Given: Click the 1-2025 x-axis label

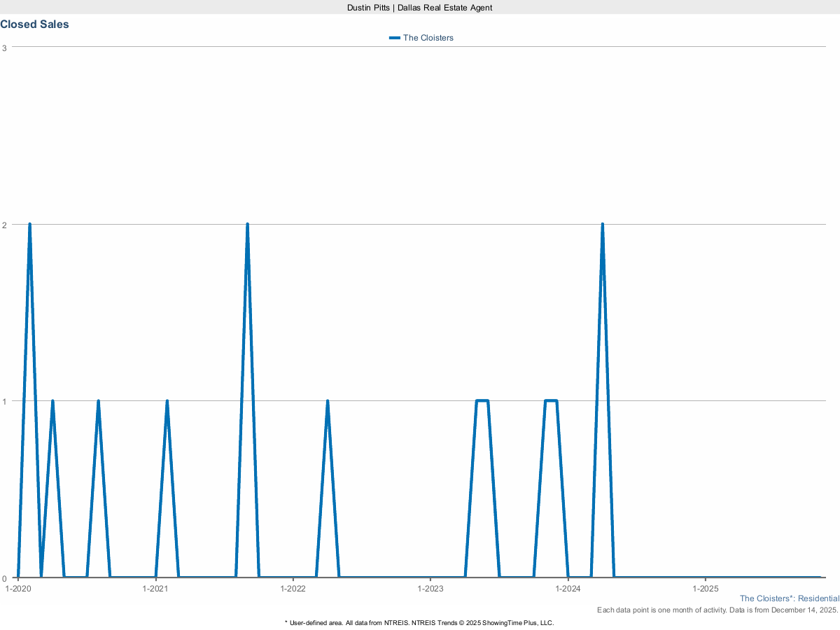Looking at the screenshot, I should pos(705,589).
